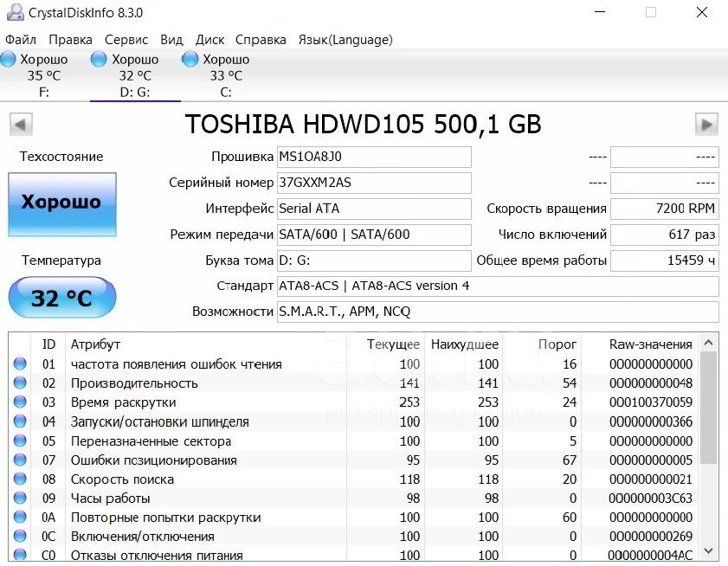Open the Справка menu

(x=261, y=40)
